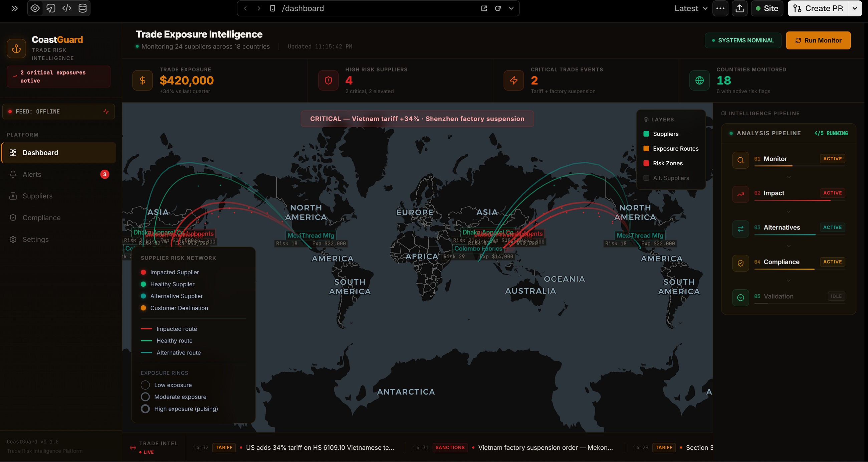
Task: Click the Moderate exposure ring indicator
Action: coord(145,397)
